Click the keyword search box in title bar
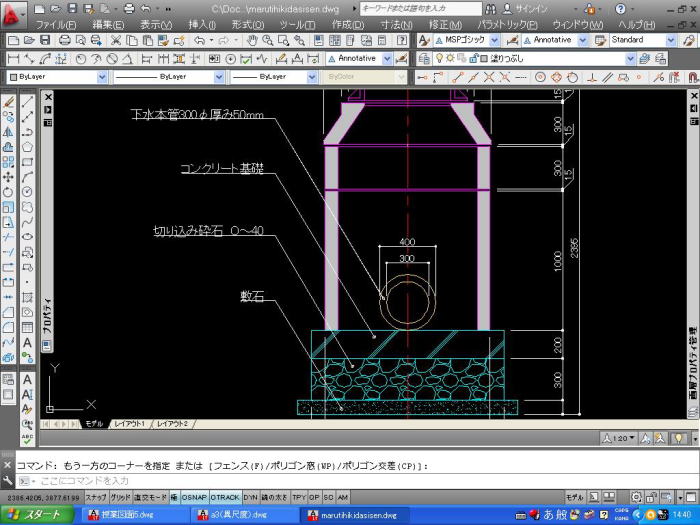The height and width of the screenshot is (525, 700). point(421,8)
